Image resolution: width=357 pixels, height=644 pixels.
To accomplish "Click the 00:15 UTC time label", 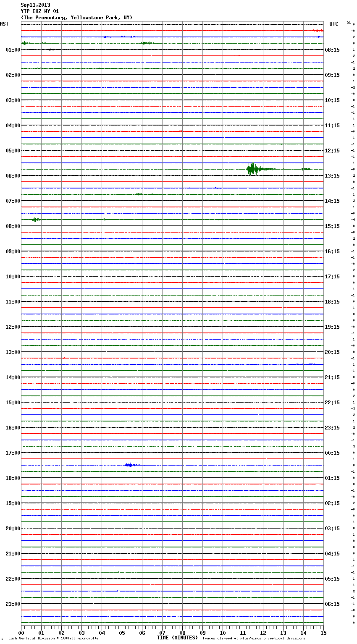I will [332, 453].
